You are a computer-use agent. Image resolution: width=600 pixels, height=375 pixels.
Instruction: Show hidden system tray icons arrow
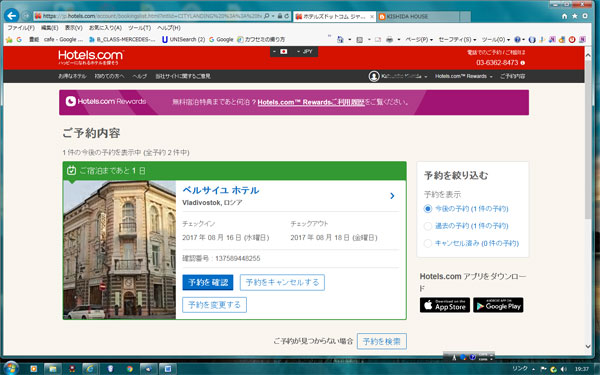[x=533, y=369]
